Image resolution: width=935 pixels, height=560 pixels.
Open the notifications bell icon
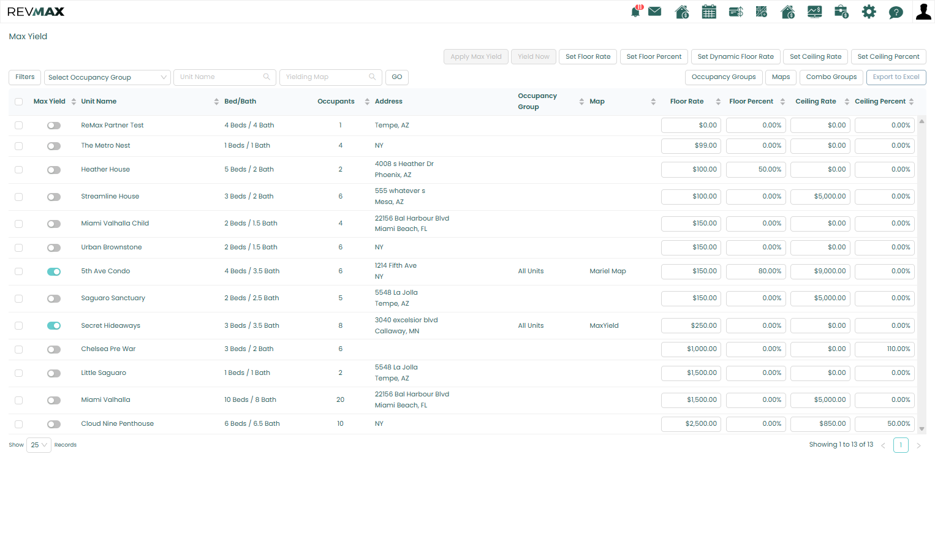pyautogui.click(x=636, y=12)
